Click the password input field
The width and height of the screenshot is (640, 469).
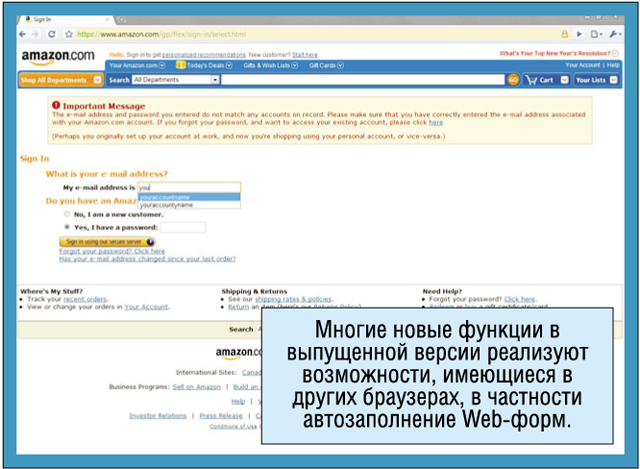tap(183, 227)
